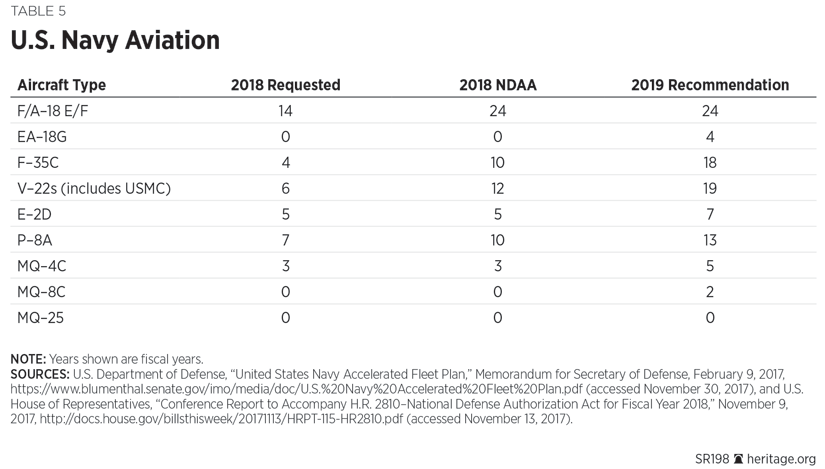Click the 2018 Requested column header
The image size is (825, 469).
point(285,85)
